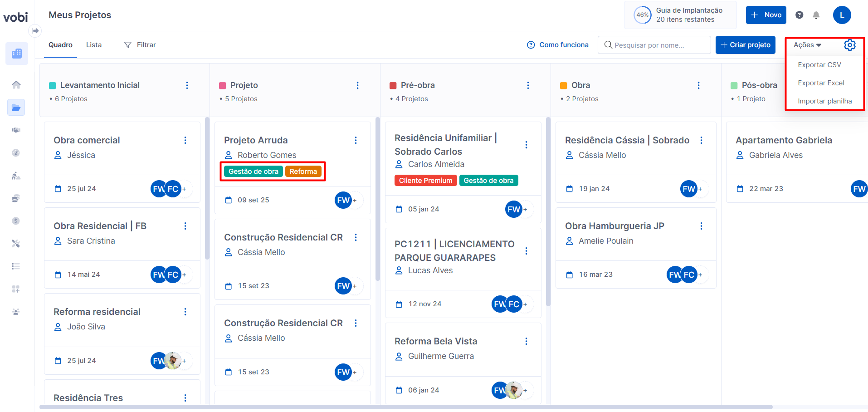Open options menu on Reforma residencial card
The height and width of the screenshot is (412, 868).
point(185,312)
